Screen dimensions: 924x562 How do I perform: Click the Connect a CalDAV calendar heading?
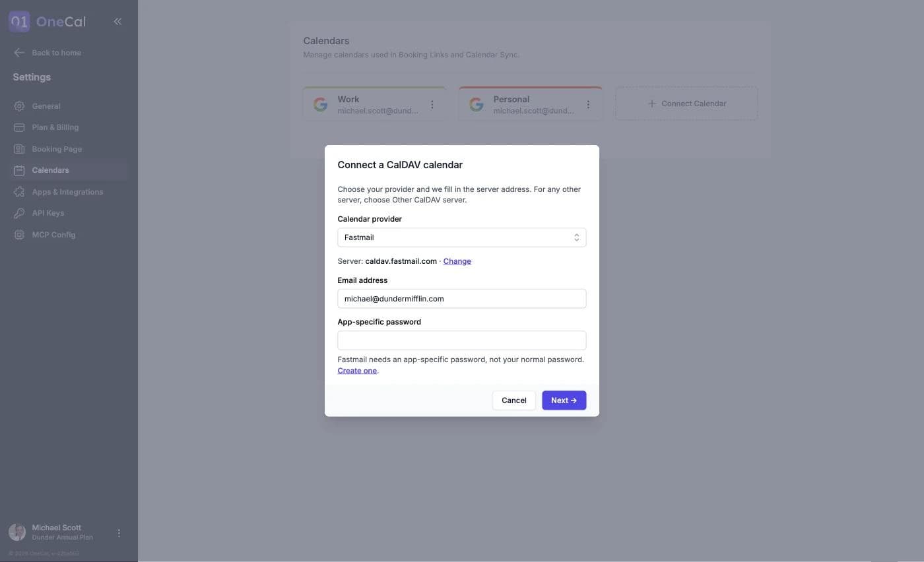tap(400, 165)
